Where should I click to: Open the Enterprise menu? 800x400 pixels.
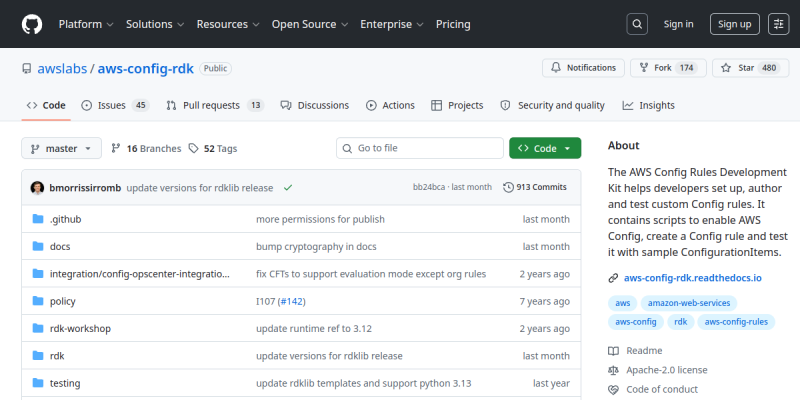click(x=392, y=24)
